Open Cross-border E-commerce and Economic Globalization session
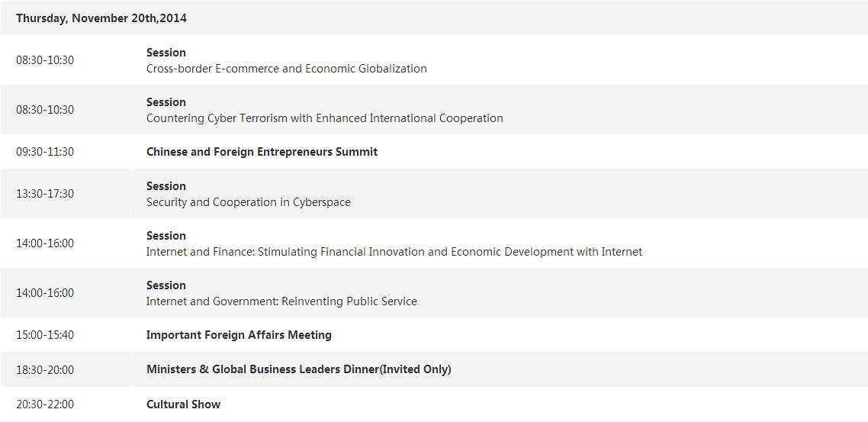 pos(286,69)
